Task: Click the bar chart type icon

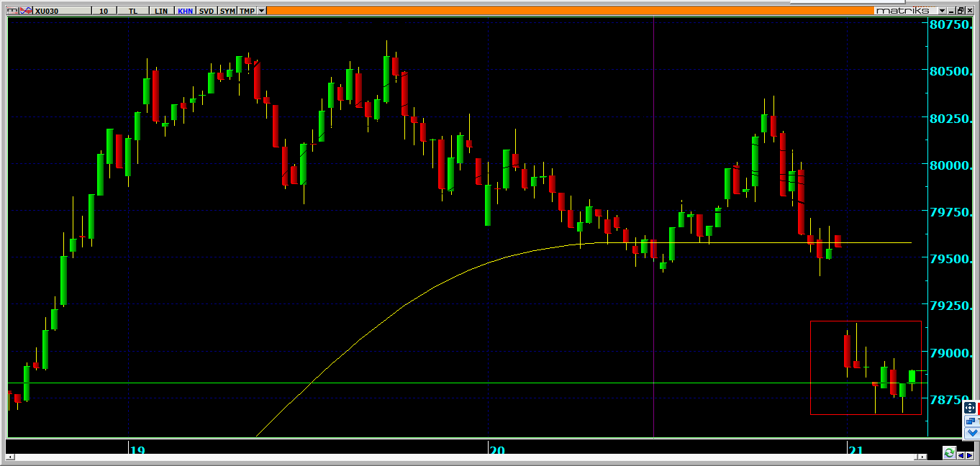Action: point(12,11)
